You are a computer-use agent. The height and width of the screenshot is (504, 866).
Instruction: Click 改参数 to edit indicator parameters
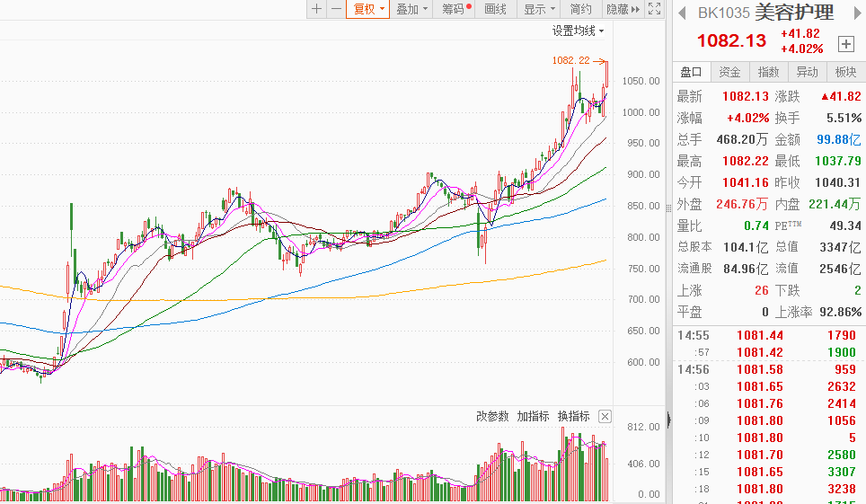(492, 416)
